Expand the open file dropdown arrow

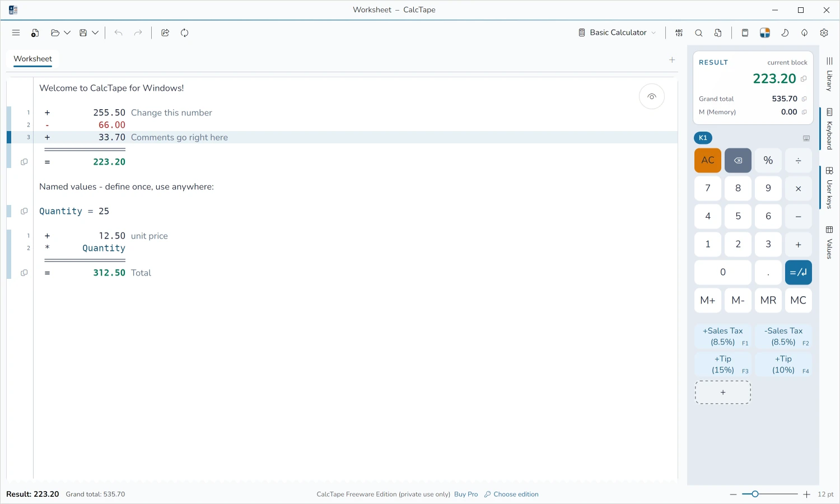[67, 33]
